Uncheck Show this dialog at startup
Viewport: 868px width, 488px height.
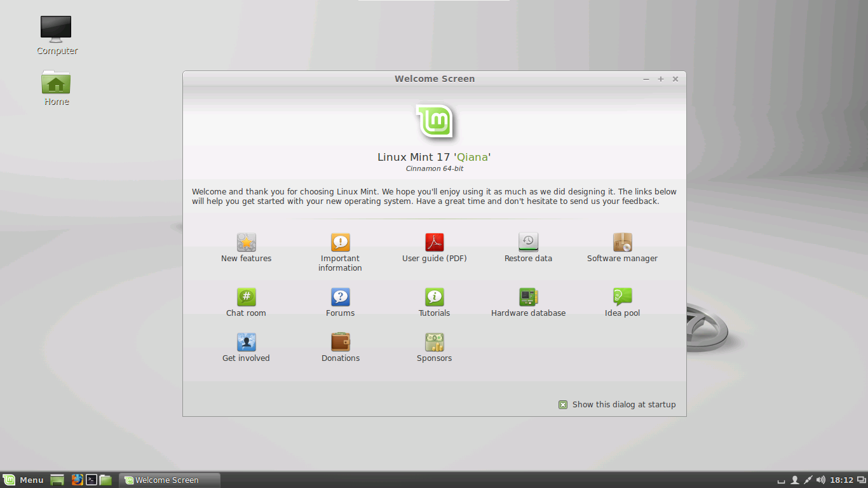563,405
